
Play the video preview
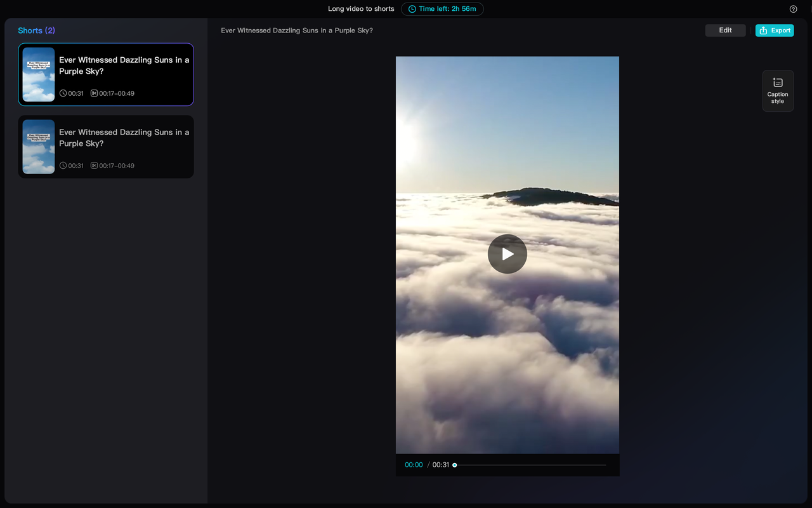pyautogui.click(x=507, y=254)
